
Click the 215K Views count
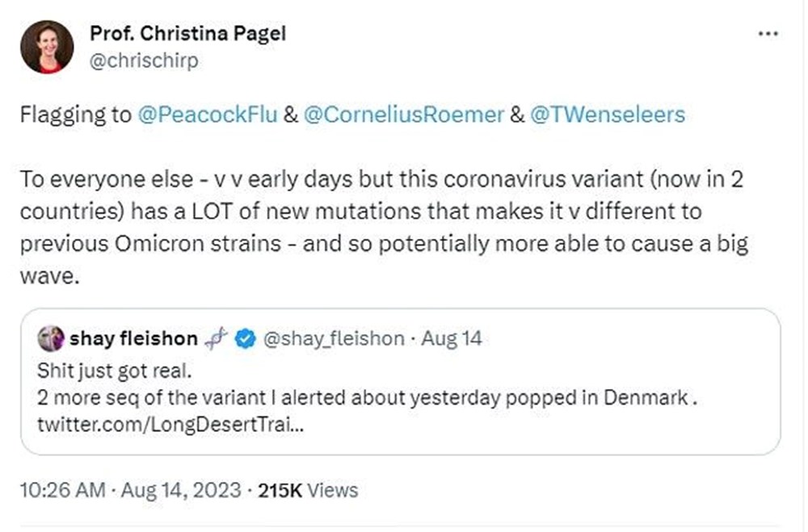tap(307, 489)
